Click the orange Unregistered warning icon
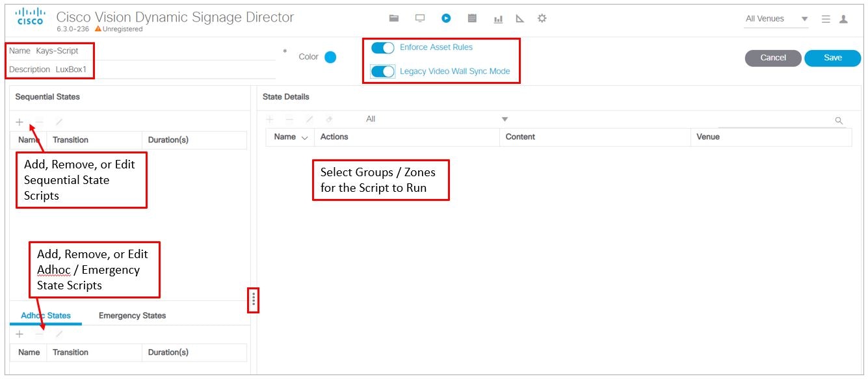868x381 pixels. [98, 29]
